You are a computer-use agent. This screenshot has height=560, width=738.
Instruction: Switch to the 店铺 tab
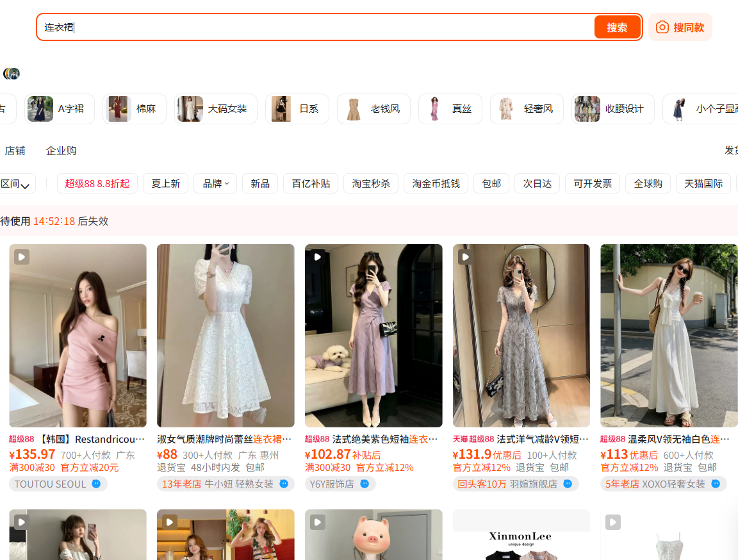[x=15, y=151]
